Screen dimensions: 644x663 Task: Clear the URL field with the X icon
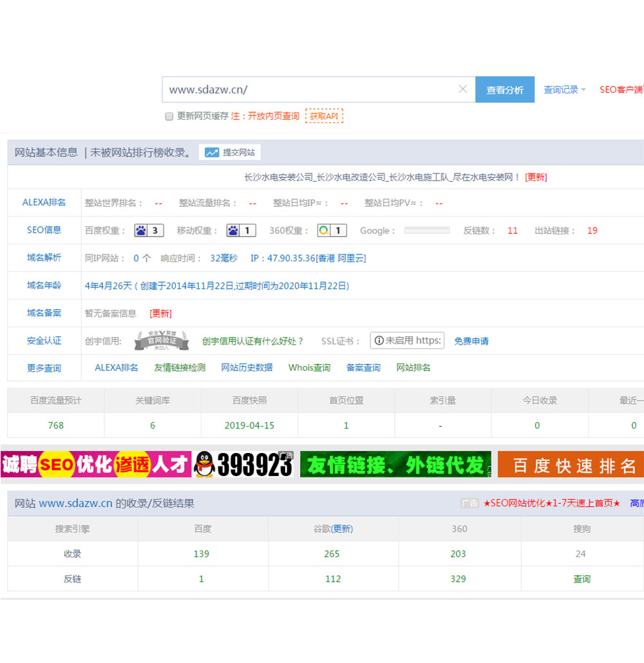[463, 89]
